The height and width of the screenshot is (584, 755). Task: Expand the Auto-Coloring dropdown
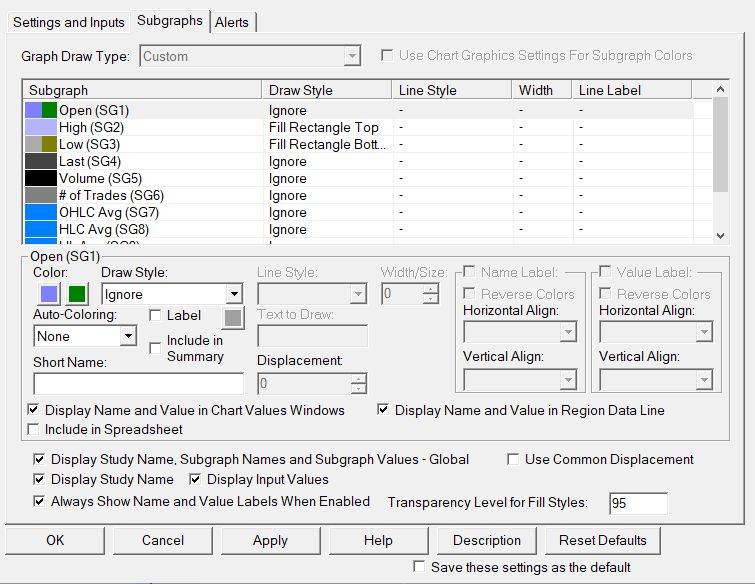coord(127,337)
